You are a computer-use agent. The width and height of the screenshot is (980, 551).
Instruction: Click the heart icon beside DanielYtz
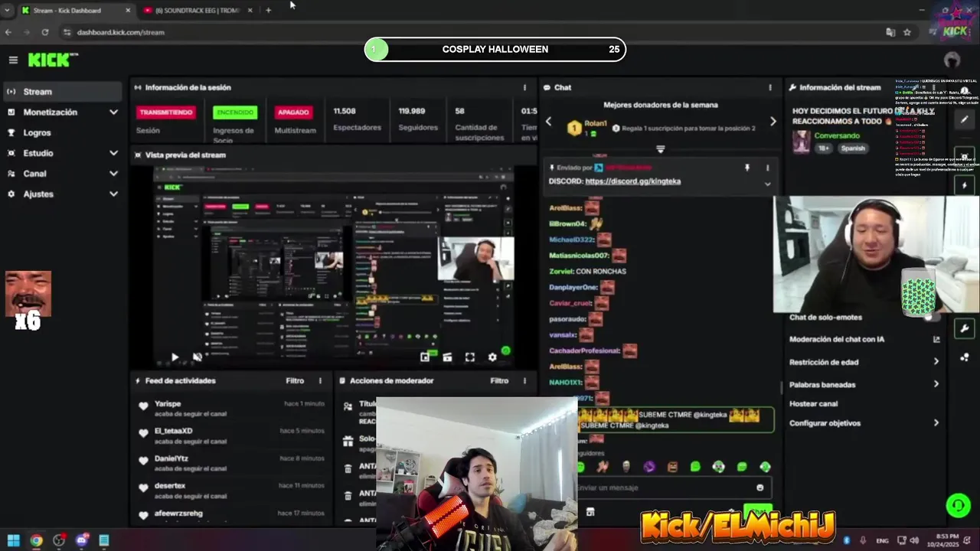tap(143, 461)
